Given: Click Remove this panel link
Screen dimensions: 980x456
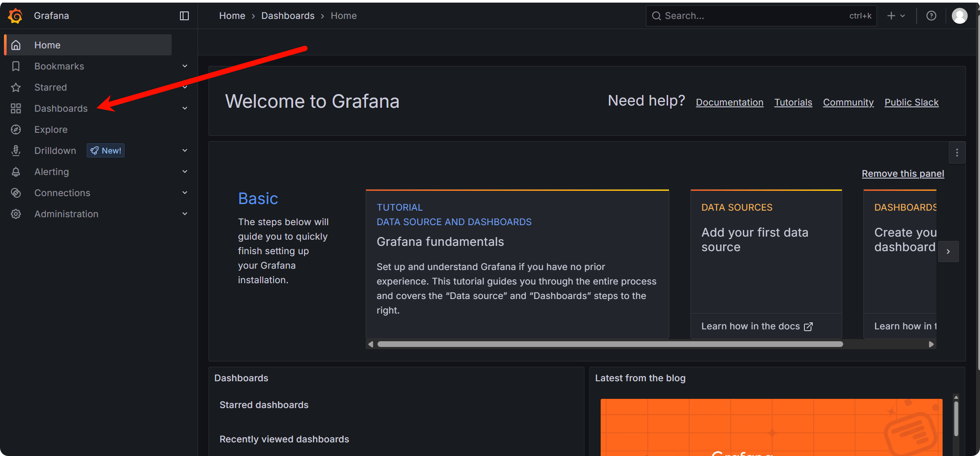Looking at the screenshot, I should pyautogui.click(x=903, y=173).
